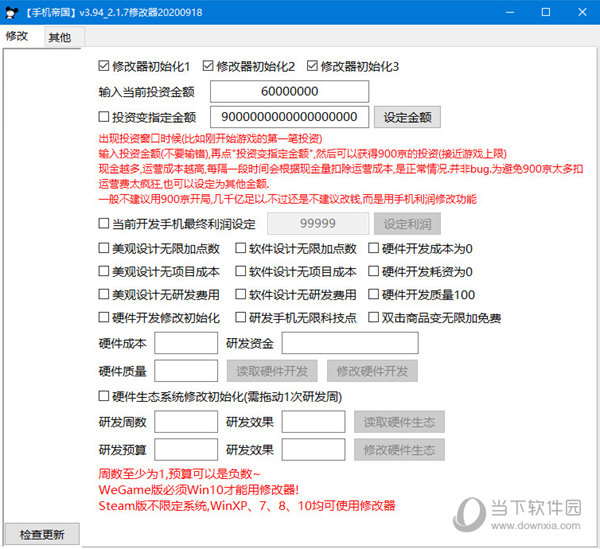Maximize the 修改器 window
This screenshot has width=600, height=549.
coord(546,12)
